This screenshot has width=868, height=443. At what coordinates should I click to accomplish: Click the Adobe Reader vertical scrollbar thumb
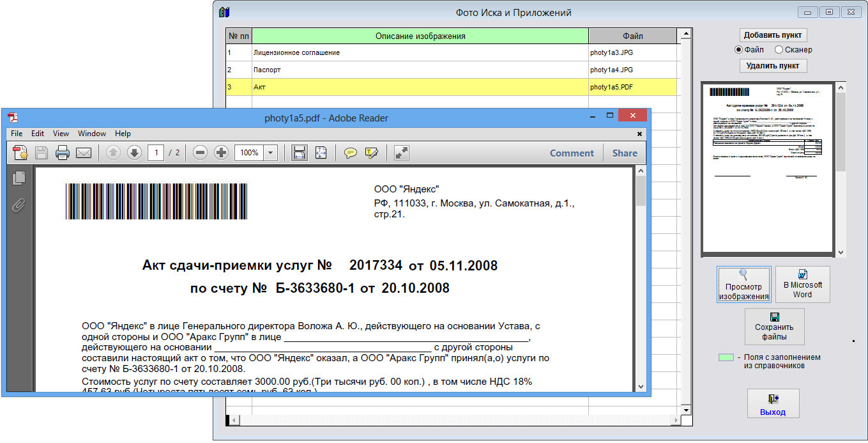click(641, 190)
